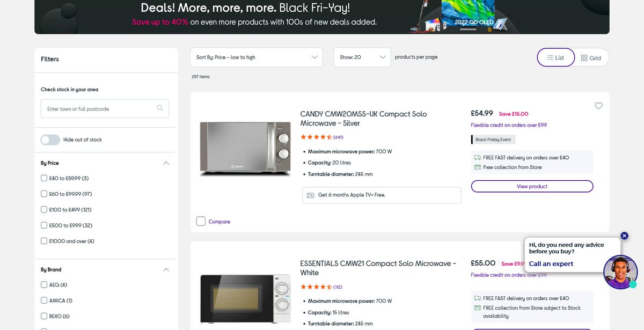The image size is (644, 330).
Task: Switch to Grid view
Action: click(591, 57)
